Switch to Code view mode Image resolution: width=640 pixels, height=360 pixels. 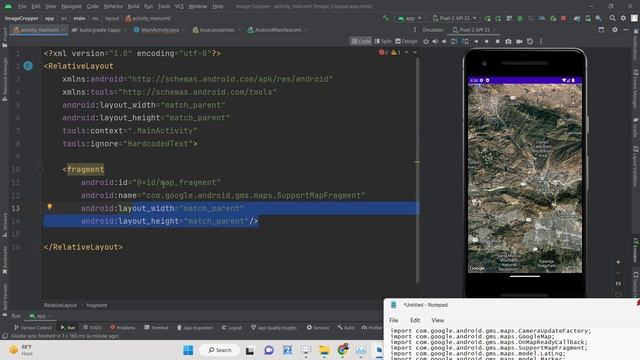click(x=361, y=41)
